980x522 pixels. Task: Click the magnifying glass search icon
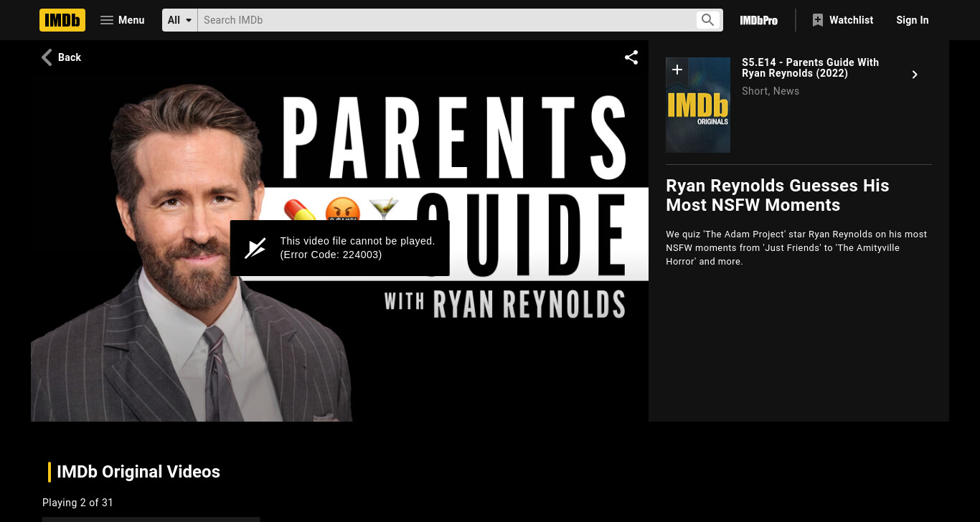click(x=708, y=20)
